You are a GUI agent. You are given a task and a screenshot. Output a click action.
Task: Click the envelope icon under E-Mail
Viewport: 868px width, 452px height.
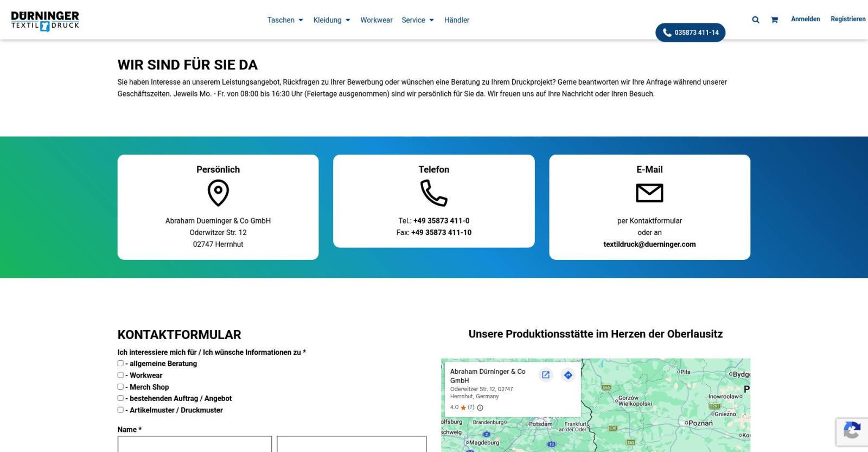649,193
